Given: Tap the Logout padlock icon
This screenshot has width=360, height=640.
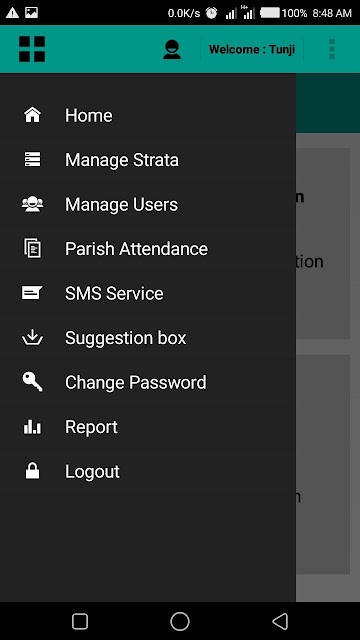Looking at the screenshot, I should tap(33, 471).
